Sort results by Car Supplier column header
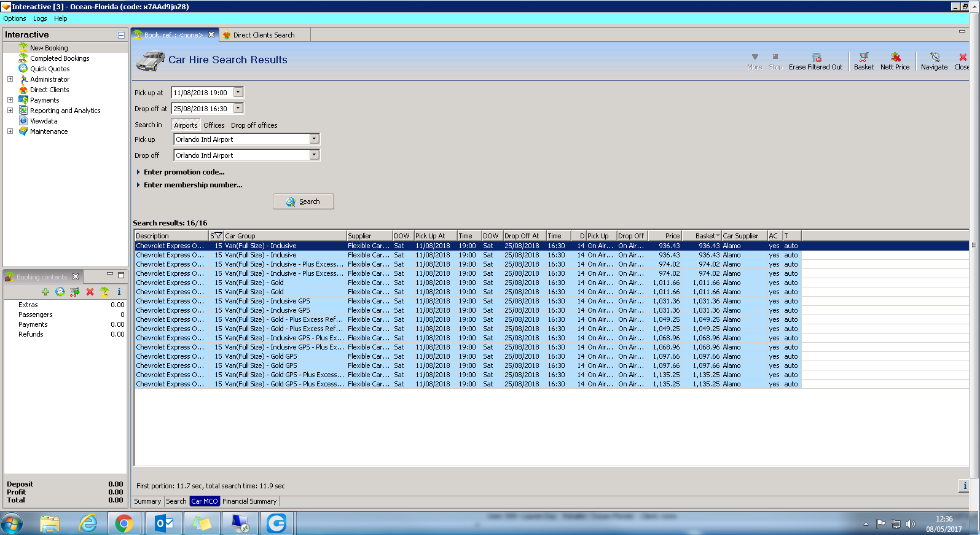The width and height of the screenshot is (980, 535). pos(744,236)
